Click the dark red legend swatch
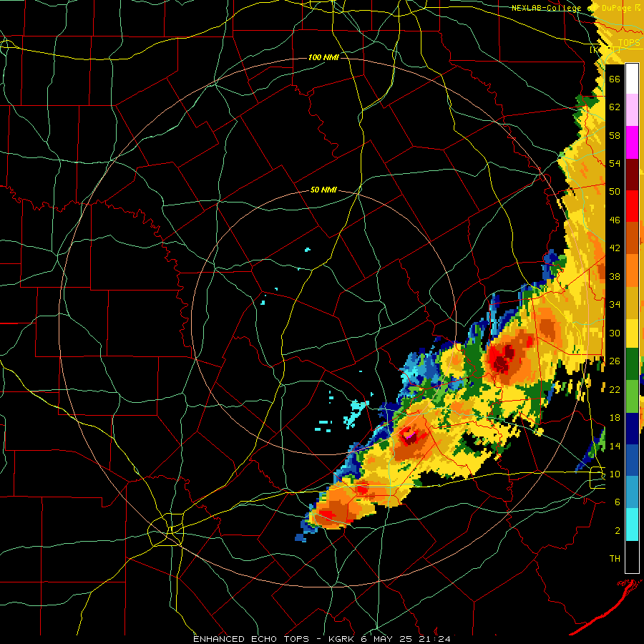 click(x=632, y=175)
